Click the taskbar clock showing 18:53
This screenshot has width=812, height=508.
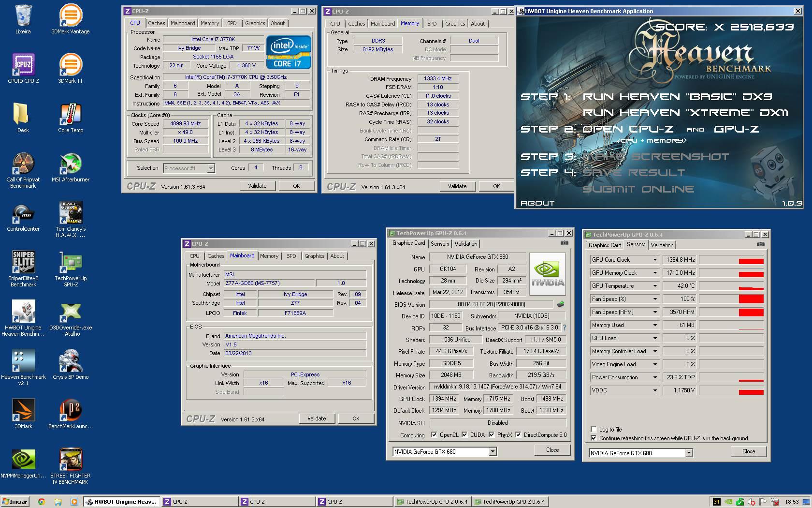tap(792, 502)
